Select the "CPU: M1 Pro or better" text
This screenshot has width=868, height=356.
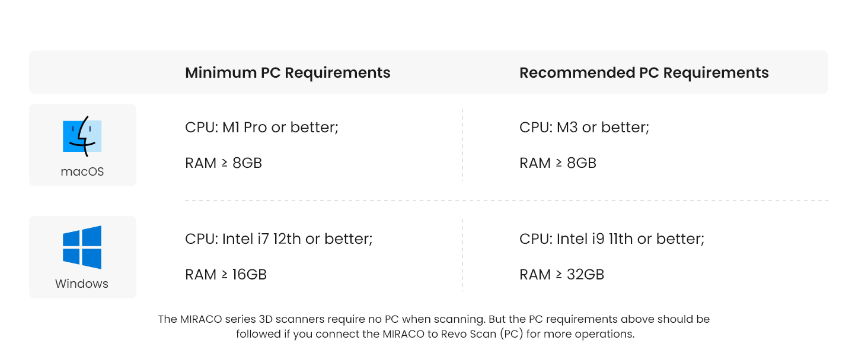point(261,127)
